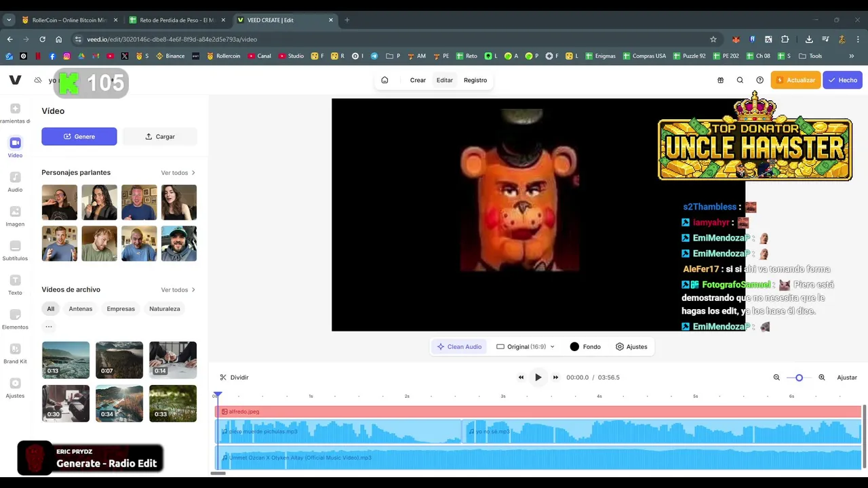Reload the page in Chrome

[x=42, y=39]
